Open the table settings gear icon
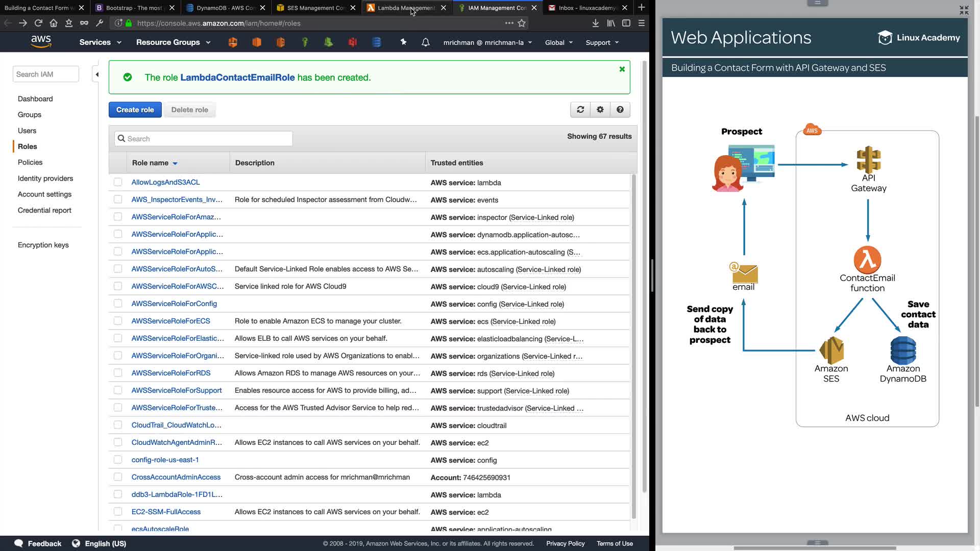 [600, 110]
